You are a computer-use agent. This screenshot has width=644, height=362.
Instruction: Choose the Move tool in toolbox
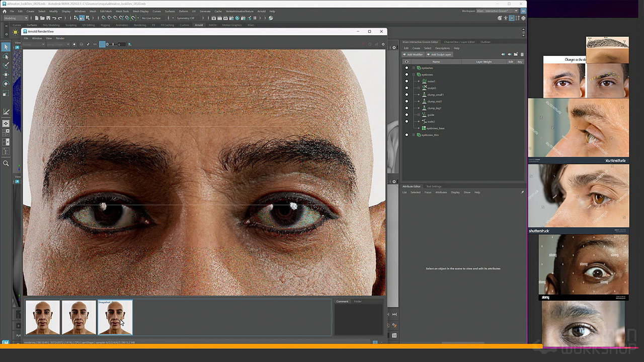tap(6, 74)
